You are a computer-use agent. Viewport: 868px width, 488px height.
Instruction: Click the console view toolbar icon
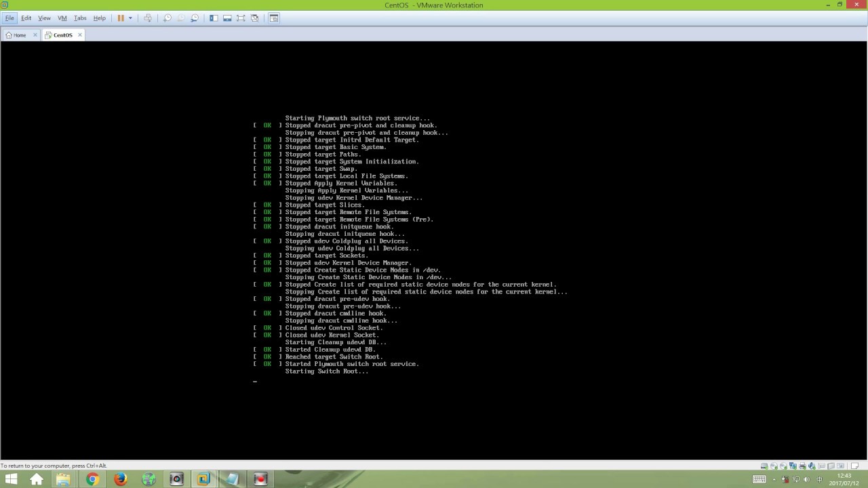pos(274,18)
